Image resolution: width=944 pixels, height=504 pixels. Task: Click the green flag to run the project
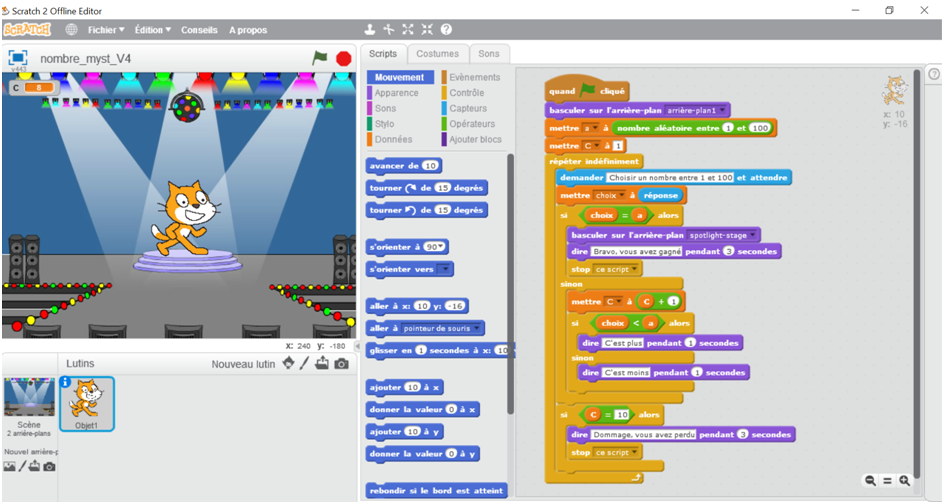tap(320, 58)
